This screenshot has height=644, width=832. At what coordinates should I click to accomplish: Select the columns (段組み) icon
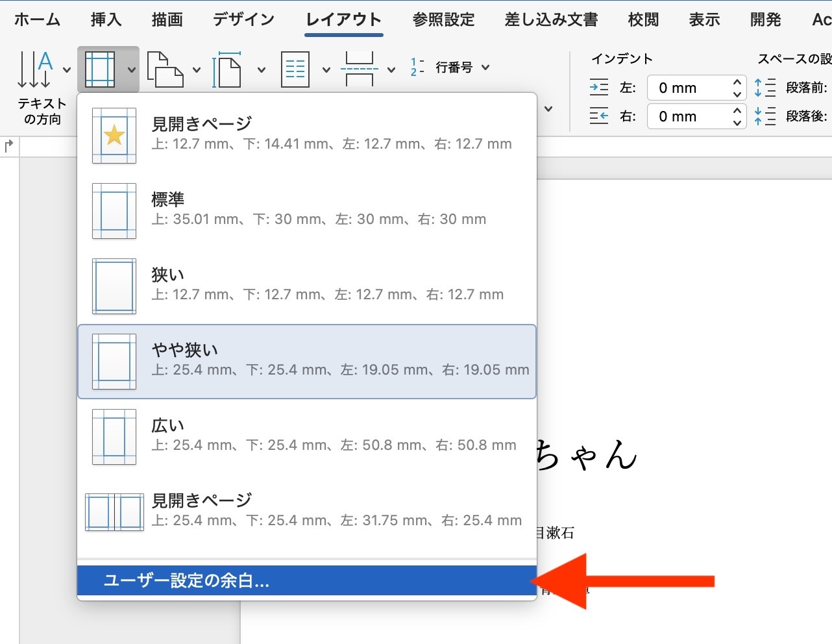tap(295, 69)
